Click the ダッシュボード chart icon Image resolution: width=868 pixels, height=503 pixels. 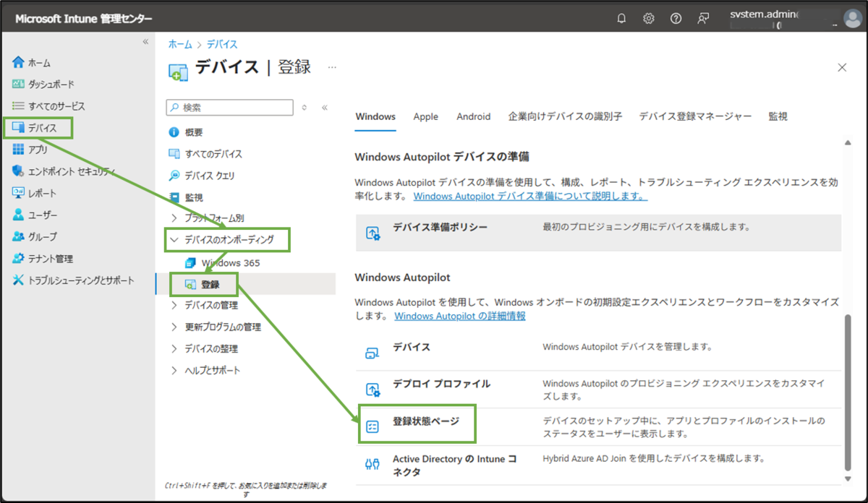[x=19, y=85]
